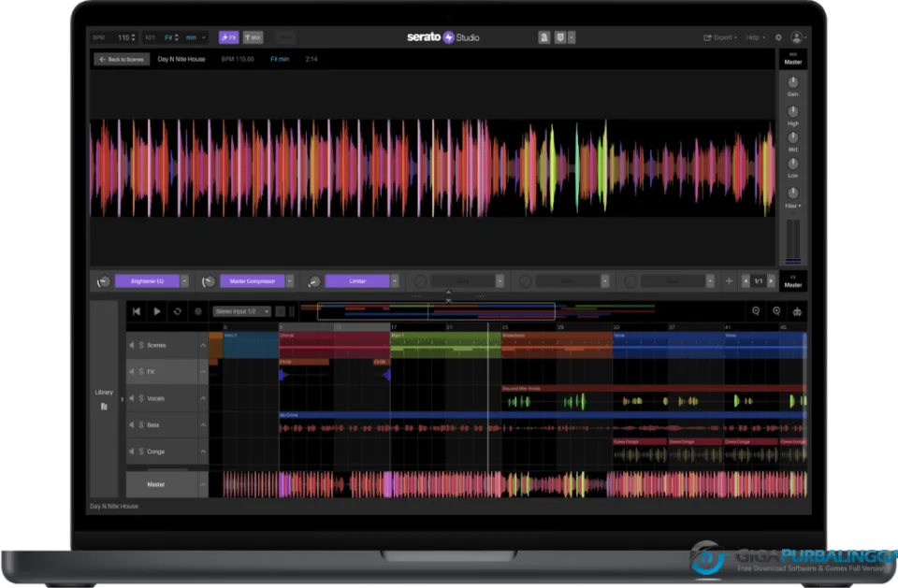The width and height of the screenshot is (898, 588).
Task: Open the Filter type dropdown label
Action: 792,206
